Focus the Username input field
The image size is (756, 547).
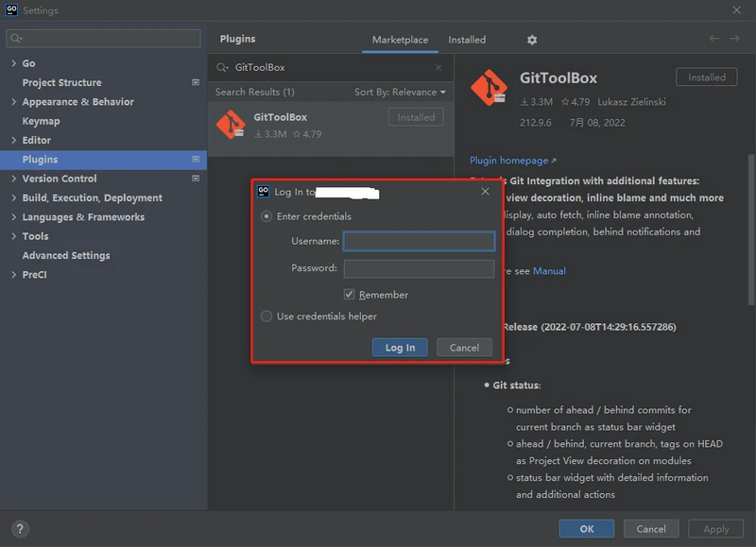tap(419, 241)
